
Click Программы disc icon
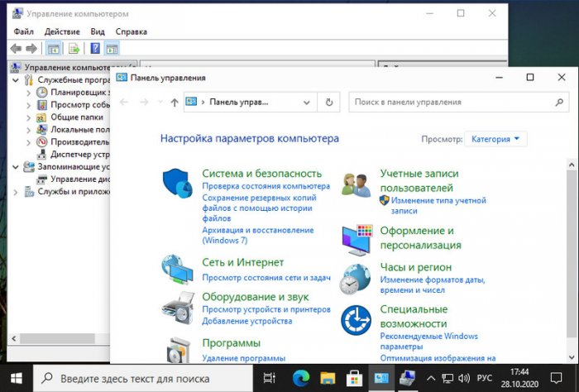click(179, 350)
